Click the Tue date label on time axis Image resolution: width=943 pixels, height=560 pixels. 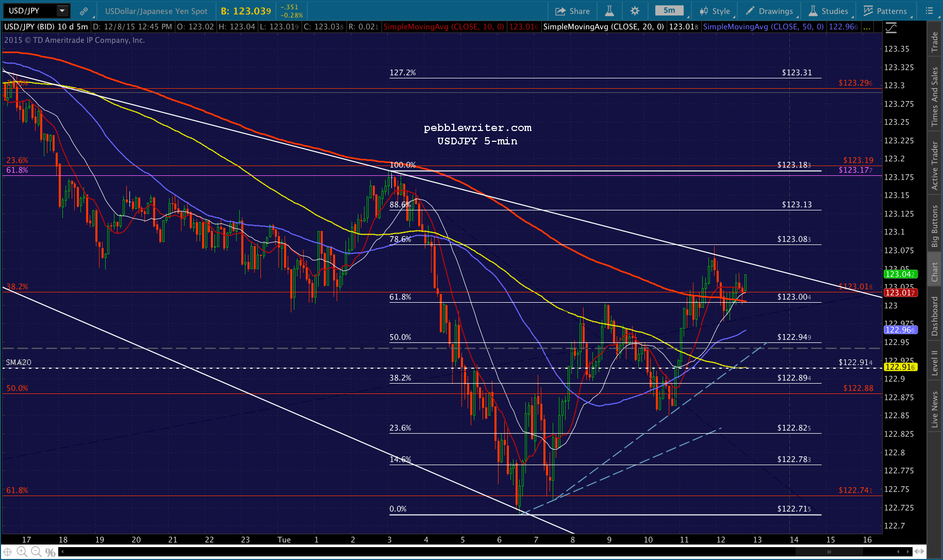pyautogui.click(x=284, y=539)
